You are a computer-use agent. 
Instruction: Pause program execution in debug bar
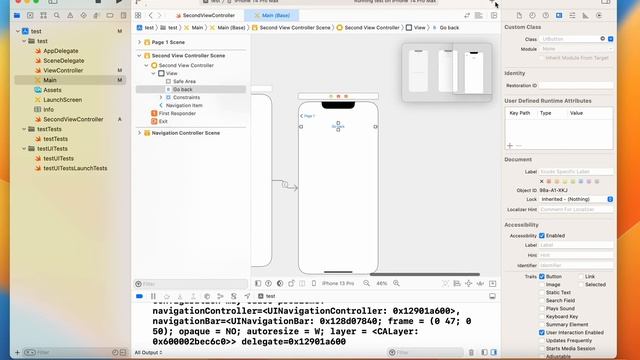tap(153, 296)
